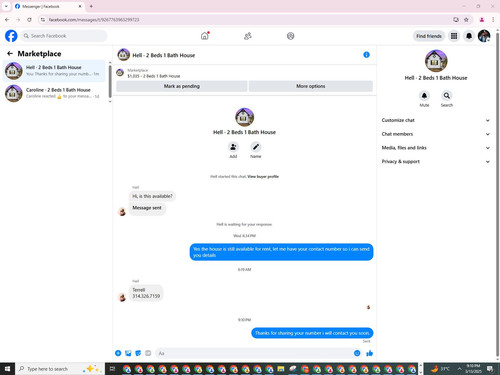The height and width of the screenshot is (375, 500).
Task: Click the "Thanks for sharing your number" message
Action: (312, 333)
